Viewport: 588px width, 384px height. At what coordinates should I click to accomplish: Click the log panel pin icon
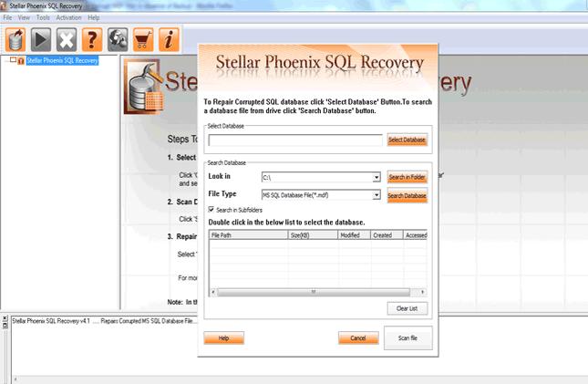pos(5,326)
